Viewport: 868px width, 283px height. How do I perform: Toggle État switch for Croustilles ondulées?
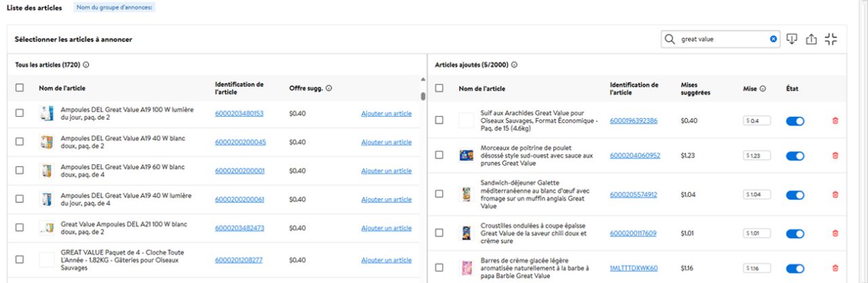coord(795,233)
